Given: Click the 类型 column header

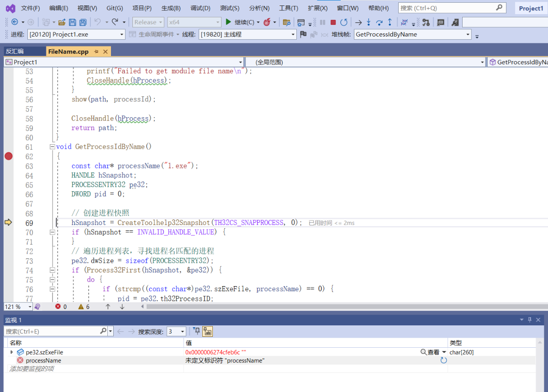Looking at the screenshot, I should pos(492,343).
